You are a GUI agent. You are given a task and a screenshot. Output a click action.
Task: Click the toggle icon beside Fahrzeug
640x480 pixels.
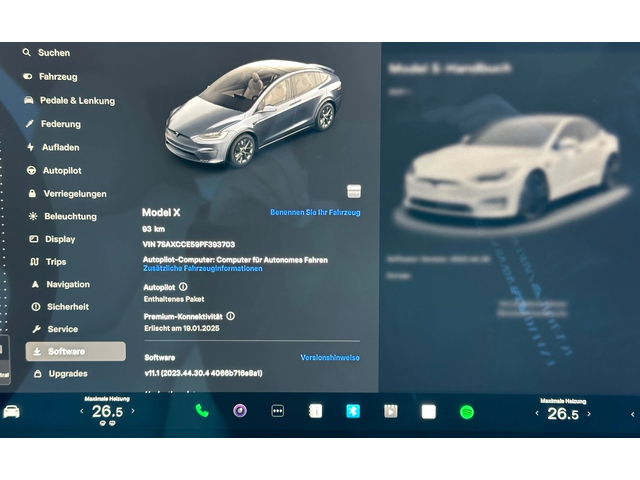[28, 76]
